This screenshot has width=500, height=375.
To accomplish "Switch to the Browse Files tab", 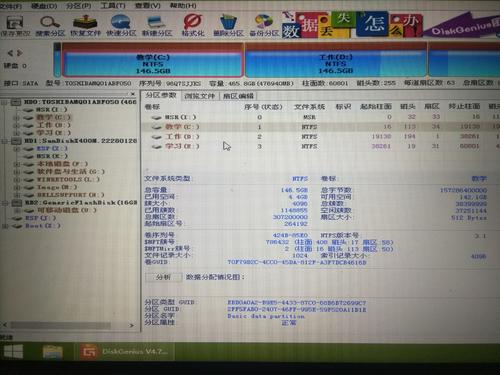I will (x=200, y=96).
